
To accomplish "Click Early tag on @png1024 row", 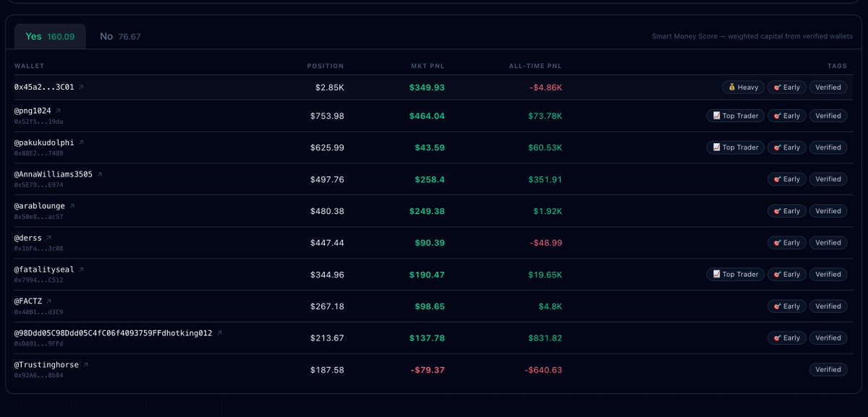I will coord(787,116).
